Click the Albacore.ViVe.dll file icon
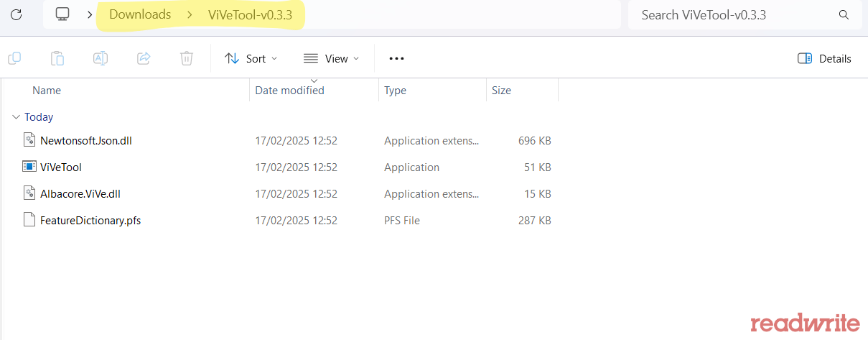This screenshot has height=340, width=868. (x=29, y=193)
